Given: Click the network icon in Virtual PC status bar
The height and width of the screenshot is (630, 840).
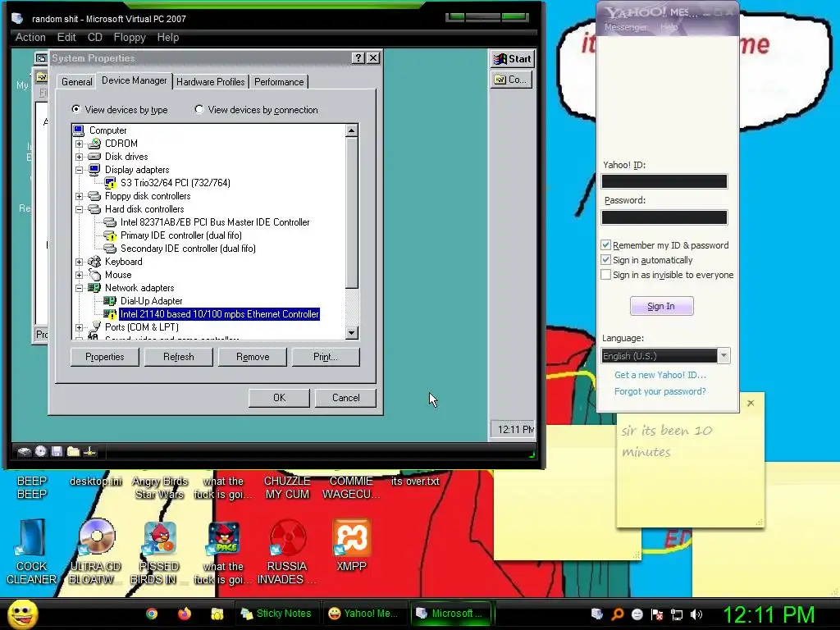Looking at the screenshot, I should pos(90,452).
